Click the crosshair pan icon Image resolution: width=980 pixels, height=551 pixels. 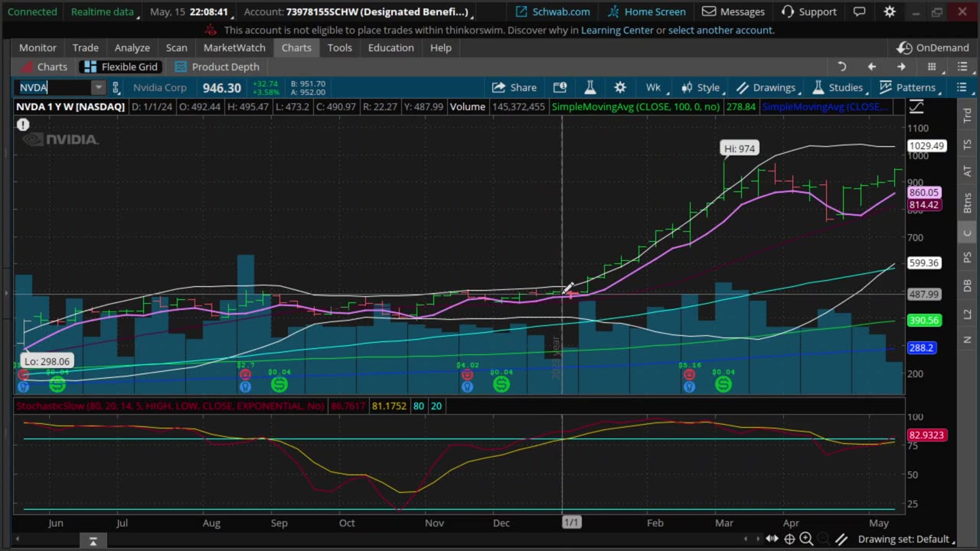point(789,540)
